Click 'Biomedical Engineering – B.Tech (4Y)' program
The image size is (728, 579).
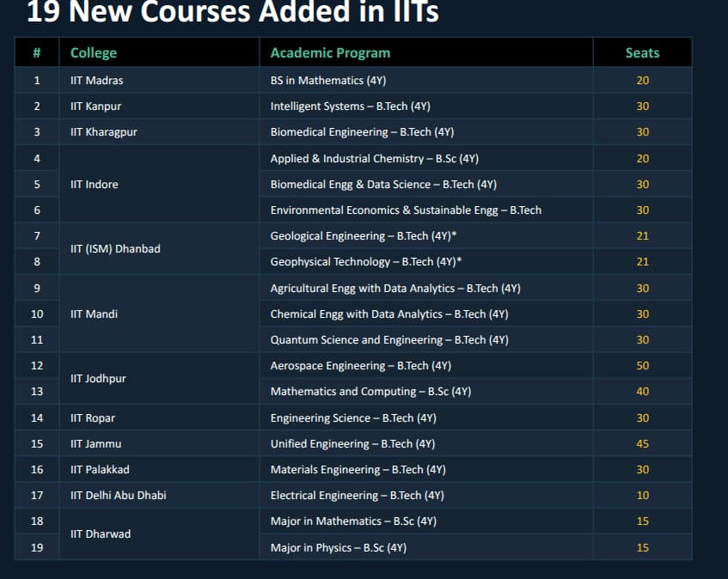[x=362, y=132]
